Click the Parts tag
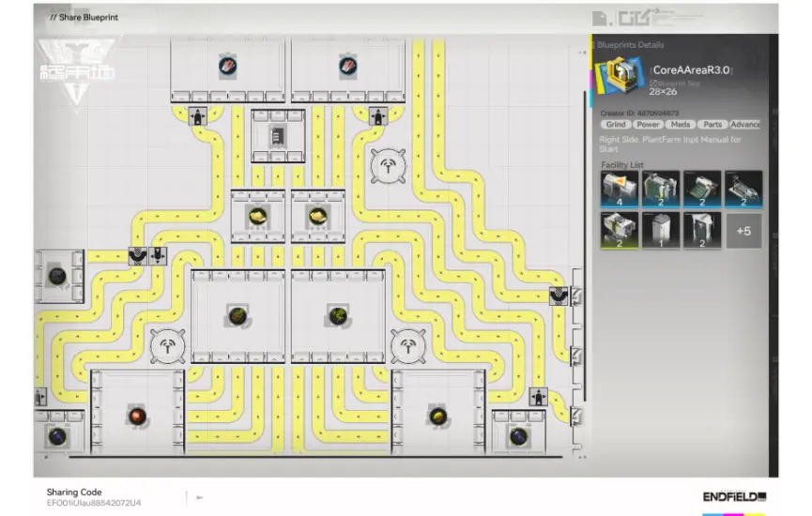Screen dimensions: 812x516 (x=712, y=124)
